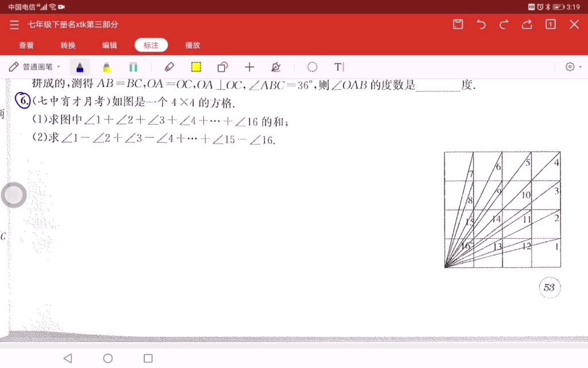588x368 pixels.
Task: Select the yellow highlighter tool
Action: (107, 67)
